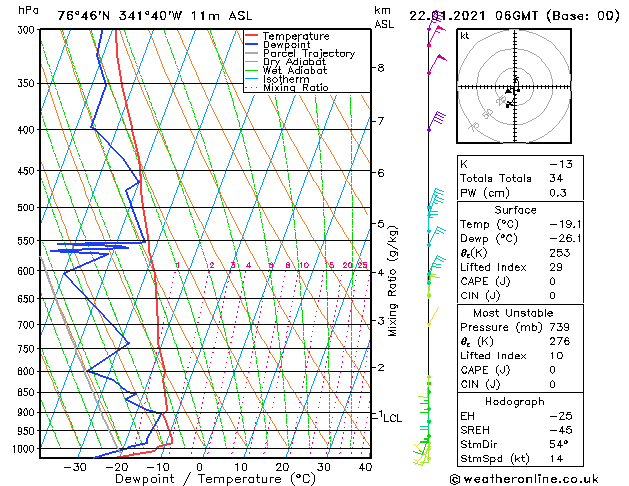The image size is (629, 486).
Task: Click the red Temperature legend line sample
Action: (x=252, y=36)
